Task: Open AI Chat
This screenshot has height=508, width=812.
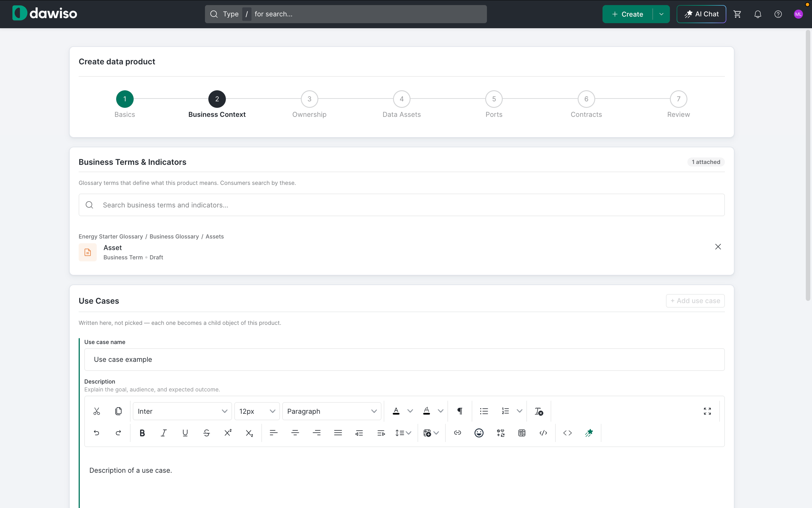Action: click(x=701, y=14)
